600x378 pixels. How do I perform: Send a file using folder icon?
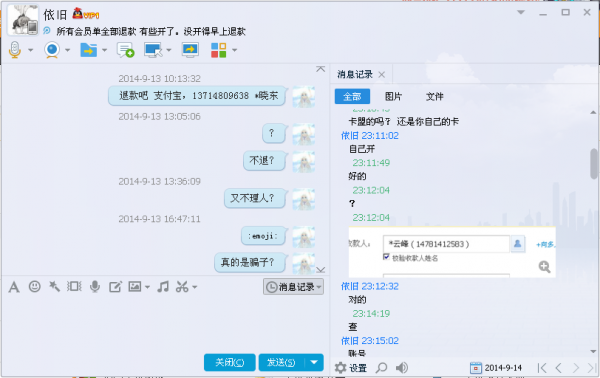click(x=88, y=50)
